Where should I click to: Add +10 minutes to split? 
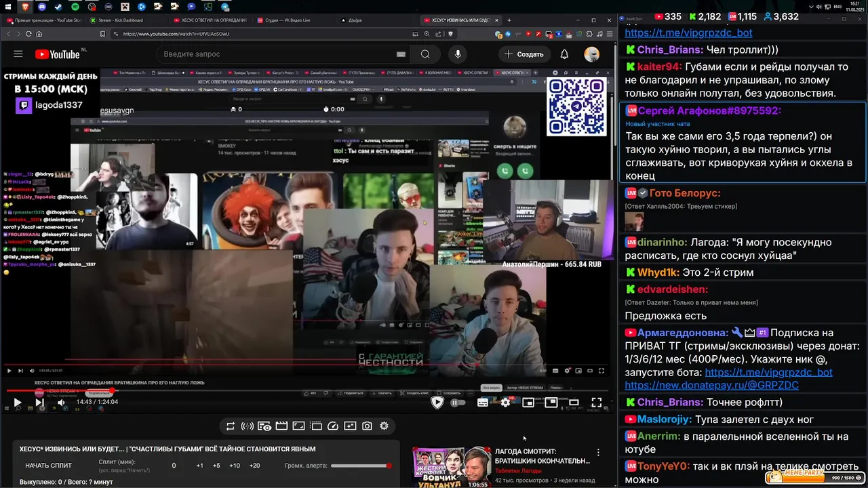point(234,466)
